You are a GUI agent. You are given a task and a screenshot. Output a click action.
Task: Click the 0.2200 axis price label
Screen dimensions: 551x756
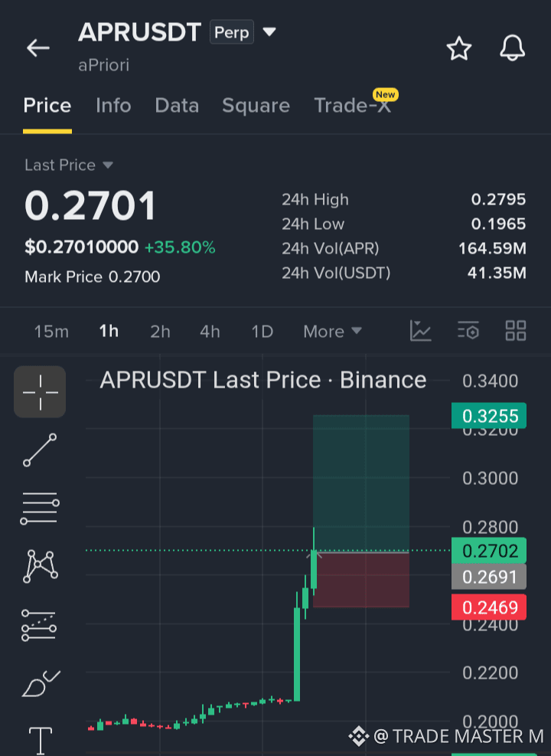(x=490, y=673)
